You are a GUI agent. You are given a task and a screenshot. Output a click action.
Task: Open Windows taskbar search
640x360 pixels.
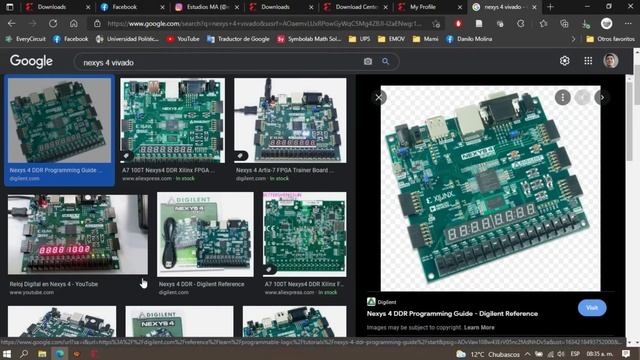tap(24, 354)
